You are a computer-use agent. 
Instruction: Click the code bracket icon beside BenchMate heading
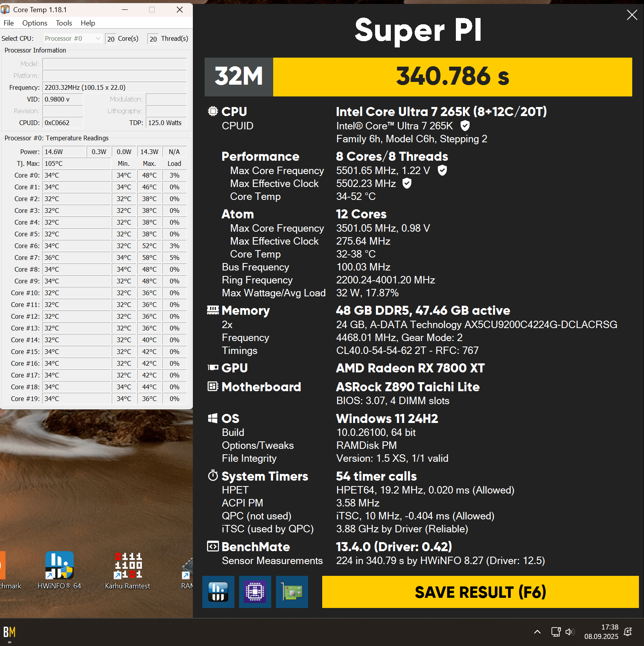point(213,546)
